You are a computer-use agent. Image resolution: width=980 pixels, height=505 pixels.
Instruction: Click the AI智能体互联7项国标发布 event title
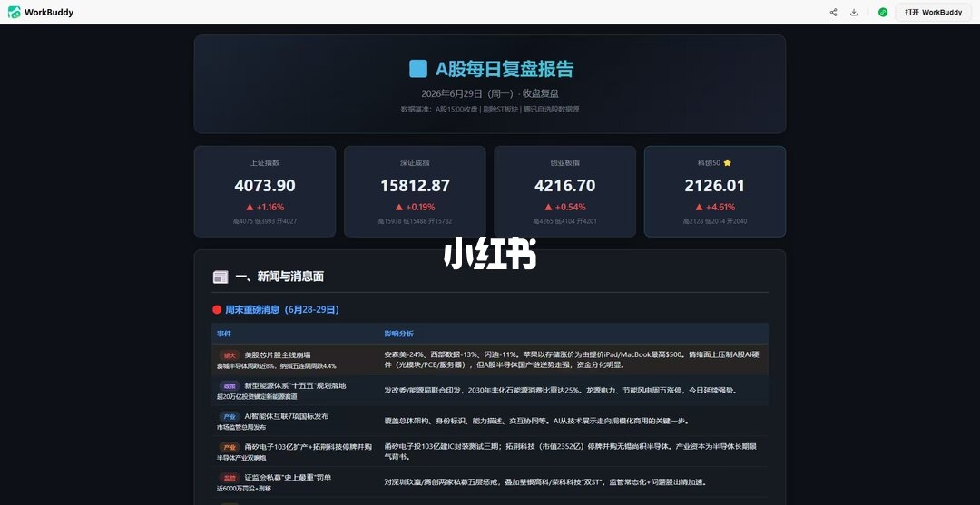286,416
